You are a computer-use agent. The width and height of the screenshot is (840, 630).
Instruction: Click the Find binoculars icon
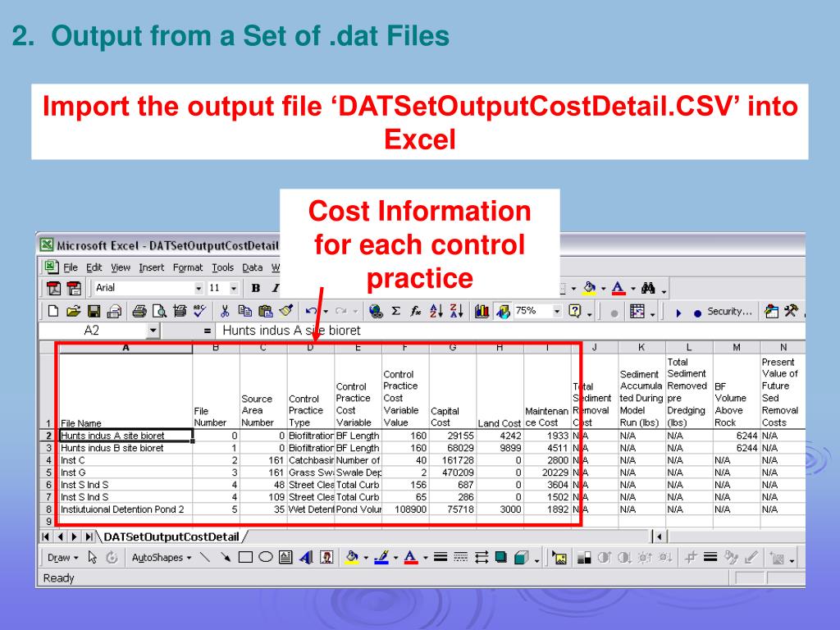[x=648, y=289]
